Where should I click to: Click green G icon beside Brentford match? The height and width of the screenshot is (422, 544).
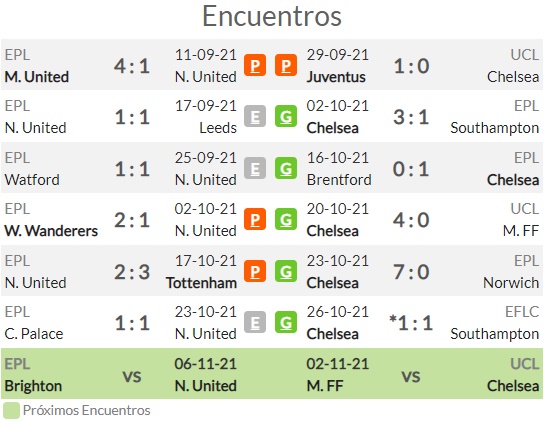coord(286,168)
